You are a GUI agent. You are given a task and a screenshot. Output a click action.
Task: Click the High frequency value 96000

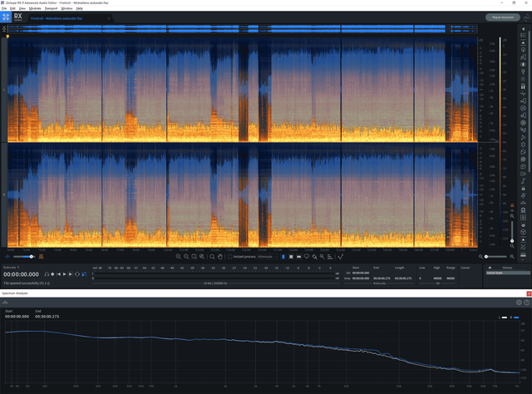[437, 278]
